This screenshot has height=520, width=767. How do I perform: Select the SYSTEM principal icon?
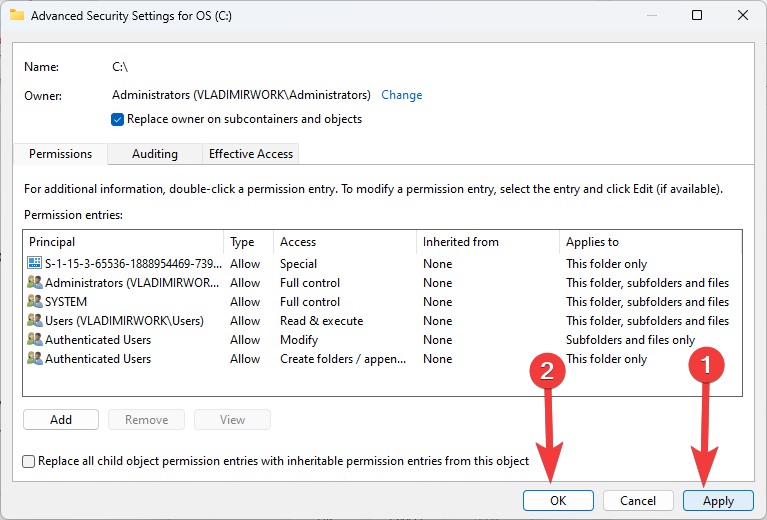[35, 302]
